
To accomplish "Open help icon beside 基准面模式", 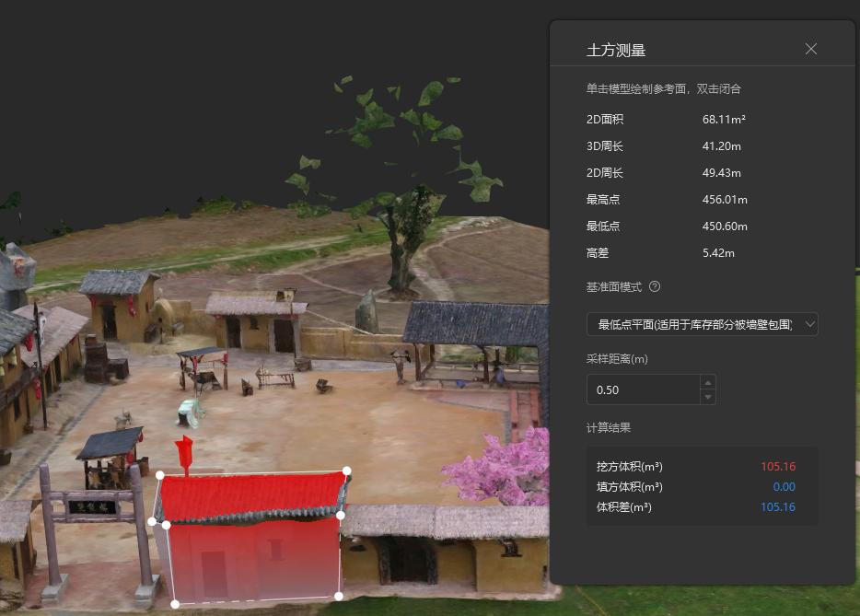I will tap(655, 286).
